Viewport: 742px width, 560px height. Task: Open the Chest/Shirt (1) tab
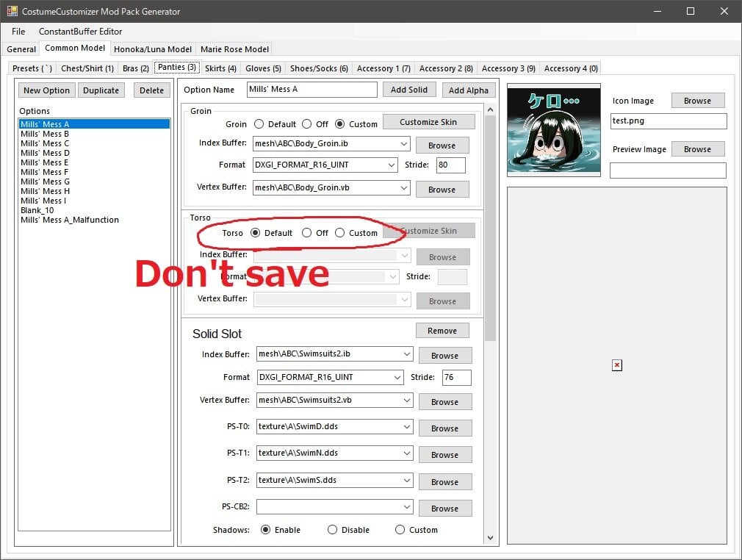tap(87, 68)
